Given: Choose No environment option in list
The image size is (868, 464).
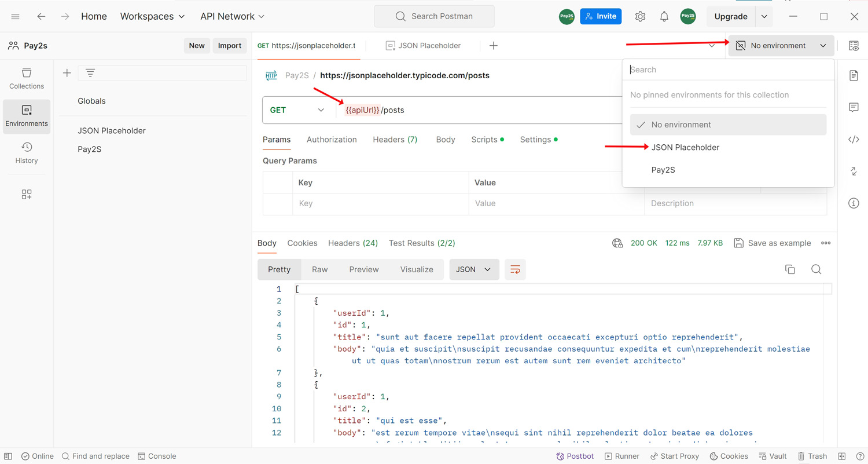Looking at the screenshot, I should coord(728,125).
